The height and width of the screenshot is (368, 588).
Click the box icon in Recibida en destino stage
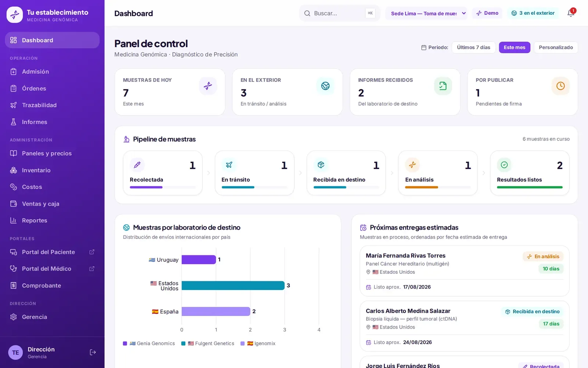[321, 165]
